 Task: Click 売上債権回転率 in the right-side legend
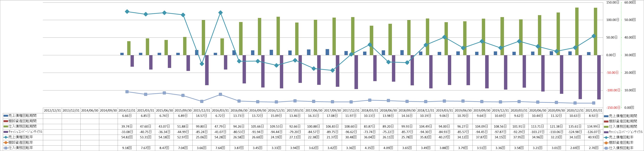point(619,137)
